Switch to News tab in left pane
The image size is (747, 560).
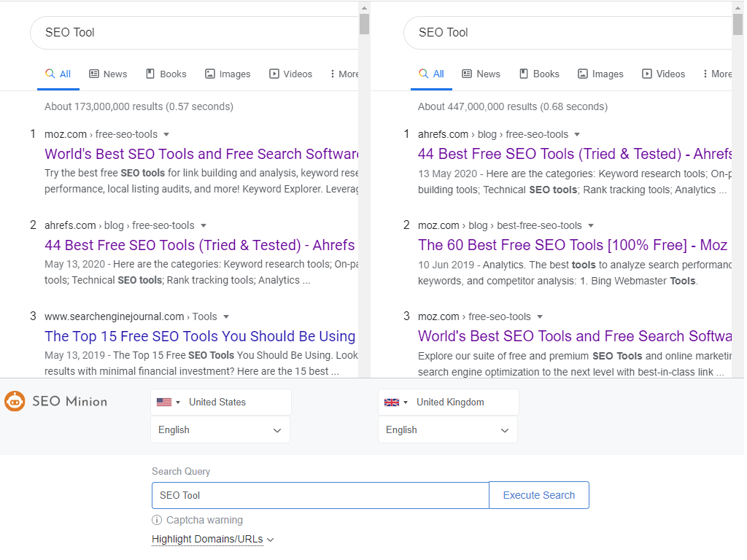pyautogui.click(x=108, y=74)
